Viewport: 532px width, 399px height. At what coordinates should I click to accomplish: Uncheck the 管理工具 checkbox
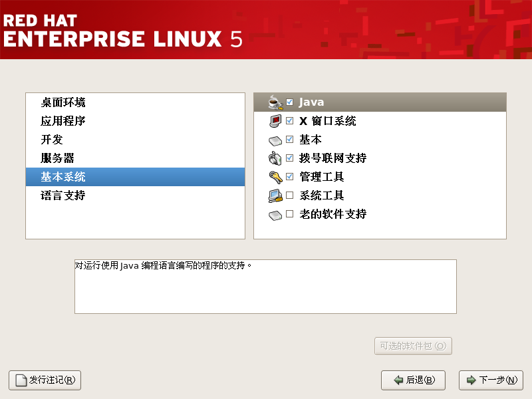point(289,177)
